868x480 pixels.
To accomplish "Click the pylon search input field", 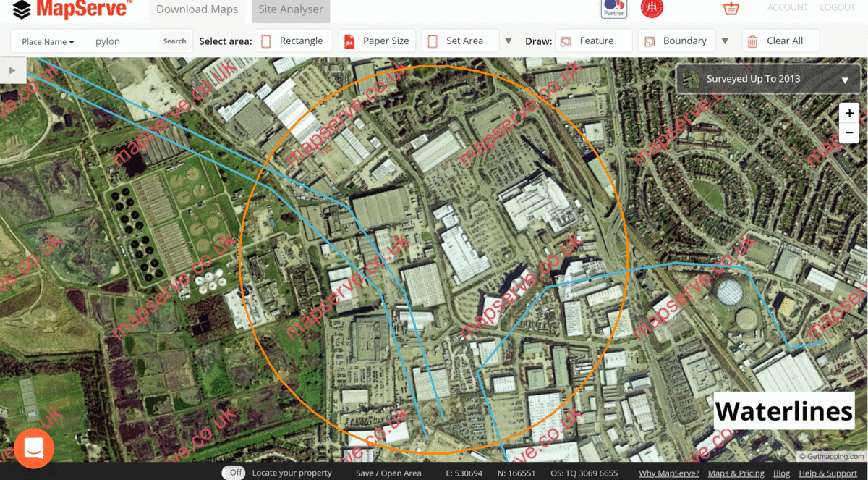I will 122,41.
